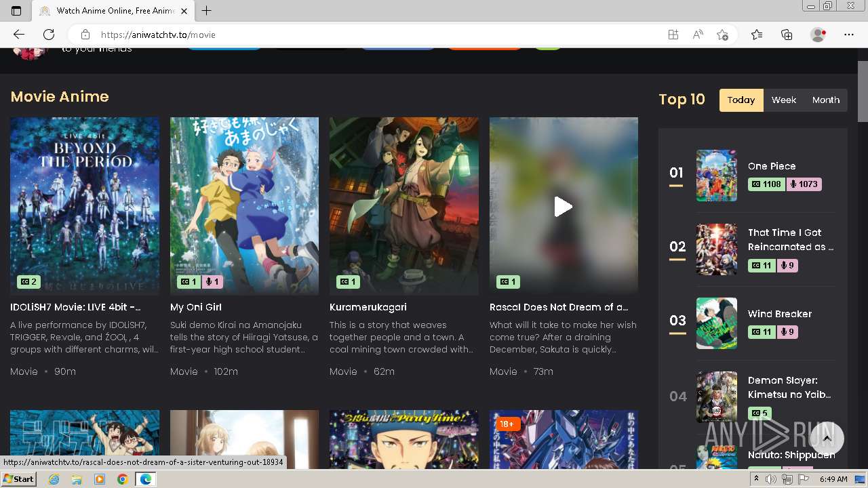This screenshot has height=488, width=868.
Task: Click the back-to-top arrow button
Action: pos(827,439)
